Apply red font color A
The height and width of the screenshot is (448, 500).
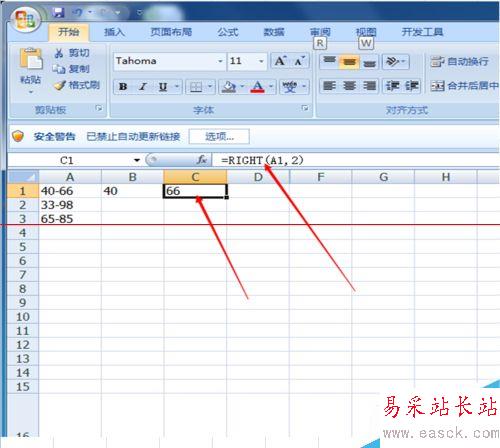tap(257, 87)
